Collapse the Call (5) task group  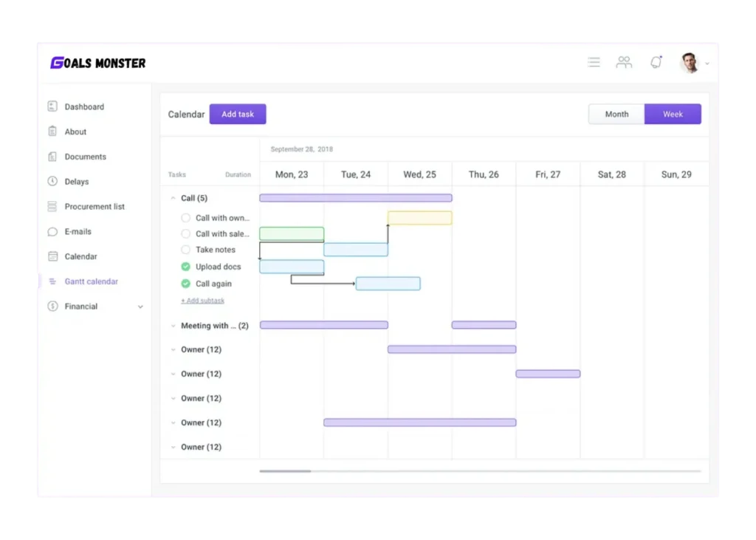(173, 198)
